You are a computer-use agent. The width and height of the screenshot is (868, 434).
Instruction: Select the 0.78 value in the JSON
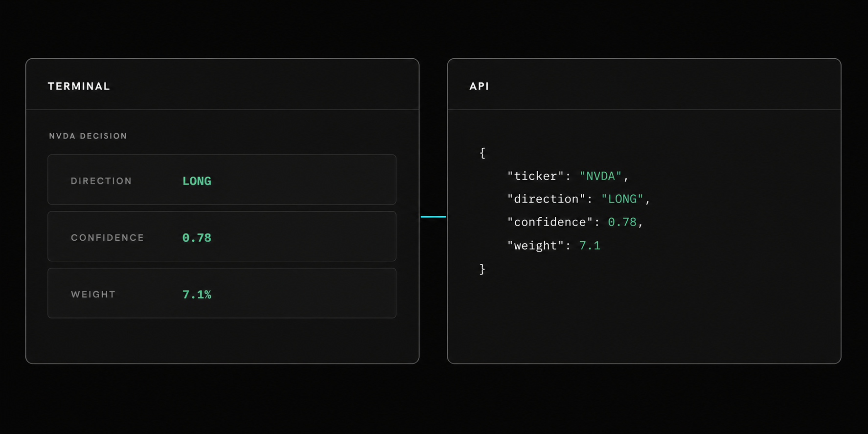[x=622, y=222]
